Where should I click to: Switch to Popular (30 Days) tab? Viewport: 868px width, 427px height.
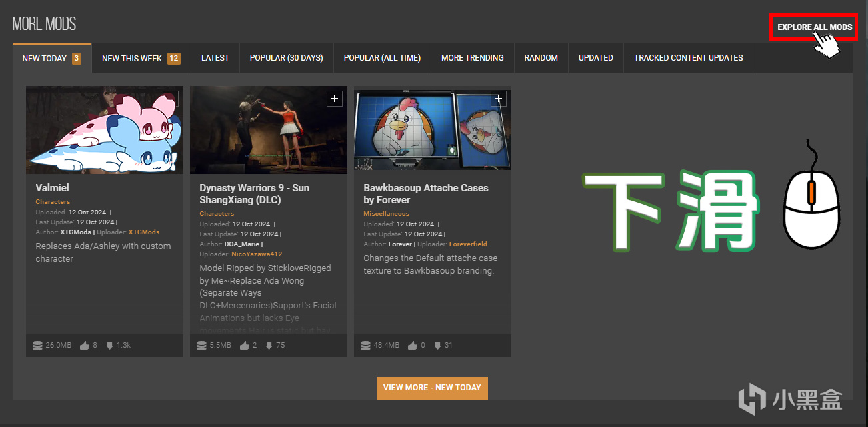click(x=287, y=58)
